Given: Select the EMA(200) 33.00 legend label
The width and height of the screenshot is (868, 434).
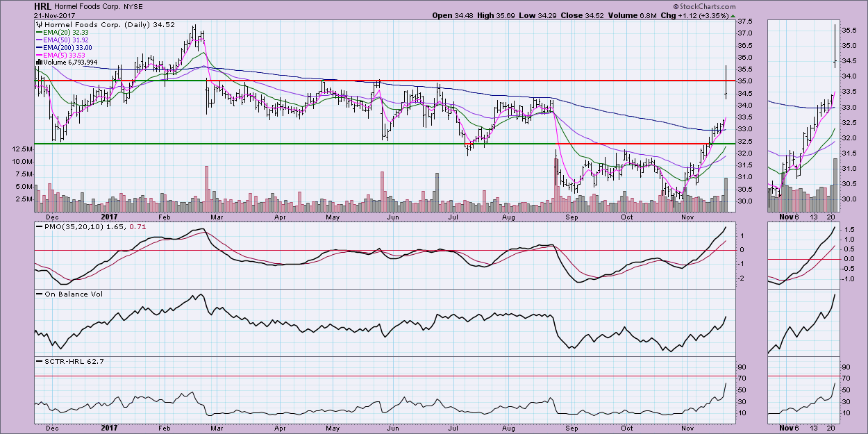Looking at the screenshot, I should click(x=67, y=48).
